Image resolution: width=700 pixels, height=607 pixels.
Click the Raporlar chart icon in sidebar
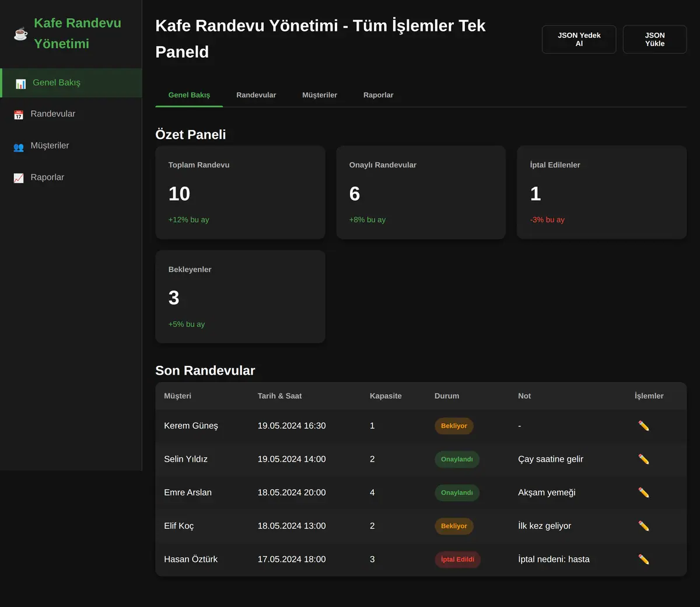(19, 178)
